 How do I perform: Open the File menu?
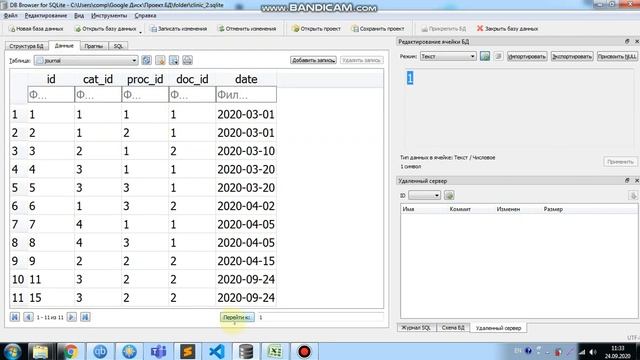click(11, 16)
